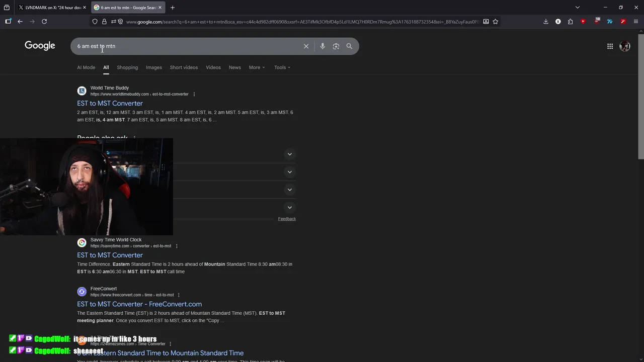
Task: Bookmark this page with the star icon
Action: pos(496,22)
